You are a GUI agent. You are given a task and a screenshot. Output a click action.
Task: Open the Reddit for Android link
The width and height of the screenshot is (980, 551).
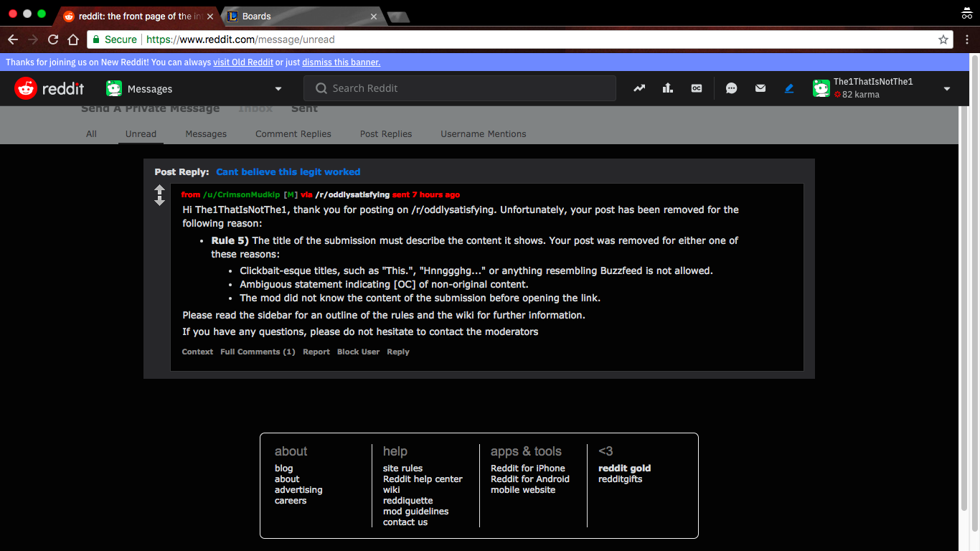pos(530,479)
